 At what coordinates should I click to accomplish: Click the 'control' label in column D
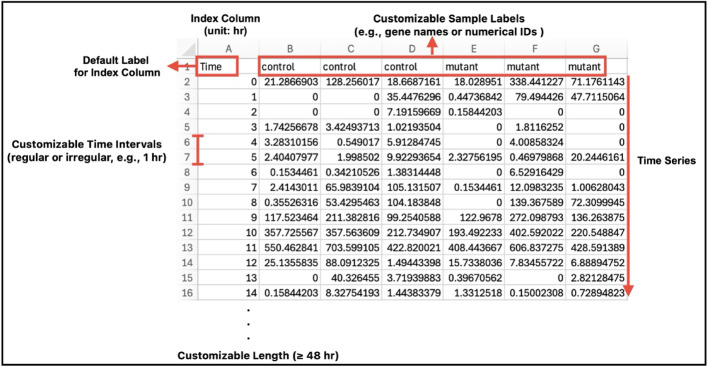click(401, 67)
